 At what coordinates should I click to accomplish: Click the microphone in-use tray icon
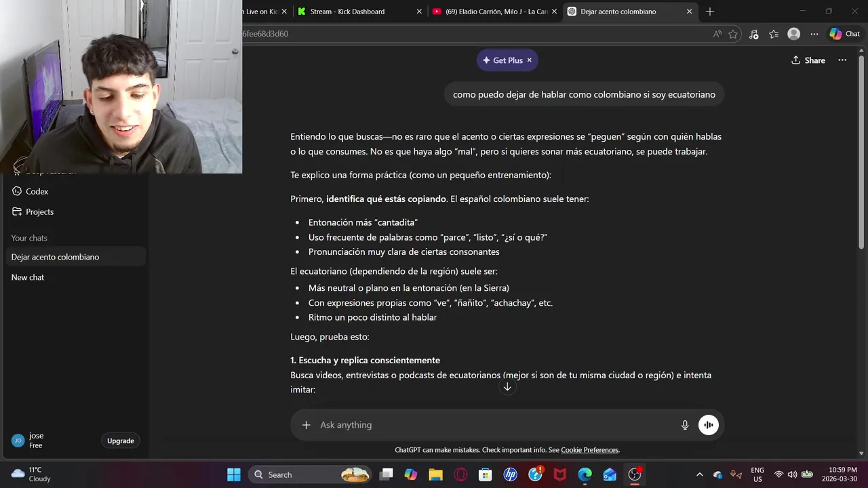pos(736,474)
